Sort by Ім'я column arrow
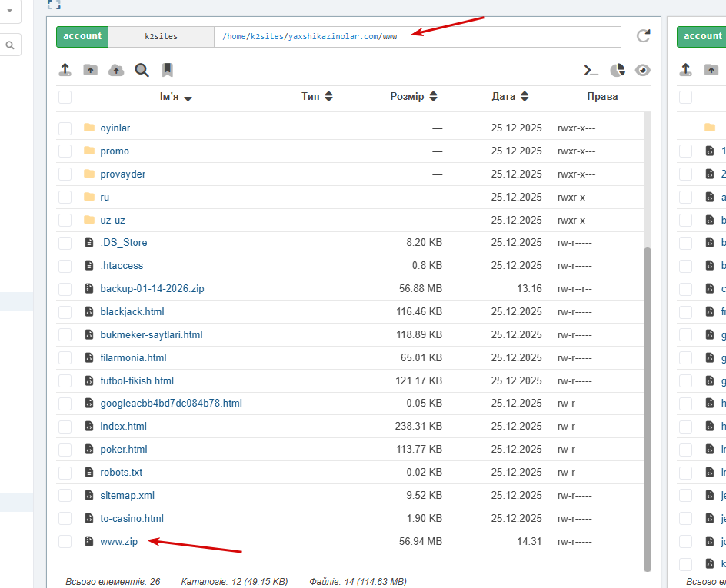This screenshot has width=726, height=588. [x=188, y=98]
